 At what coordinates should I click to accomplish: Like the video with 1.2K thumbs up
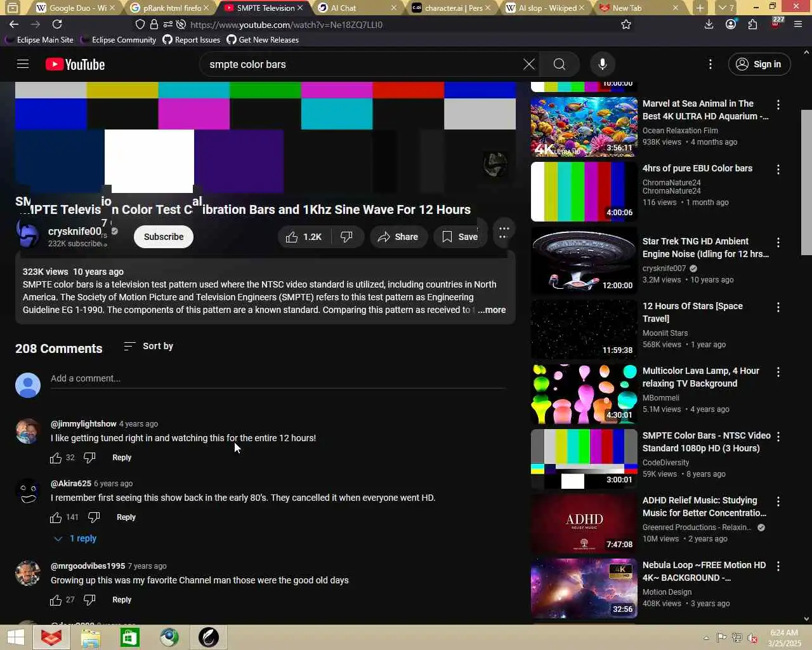(x=304, y=237)
